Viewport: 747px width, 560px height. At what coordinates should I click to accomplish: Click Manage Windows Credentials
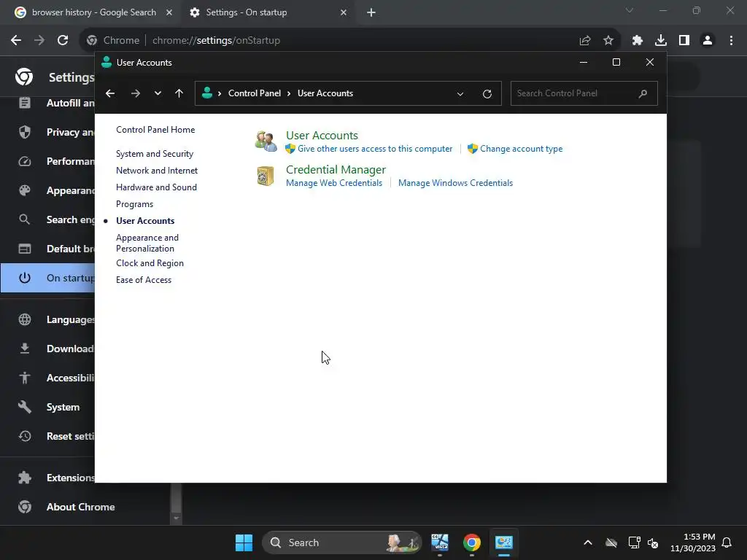coord(455,183)
